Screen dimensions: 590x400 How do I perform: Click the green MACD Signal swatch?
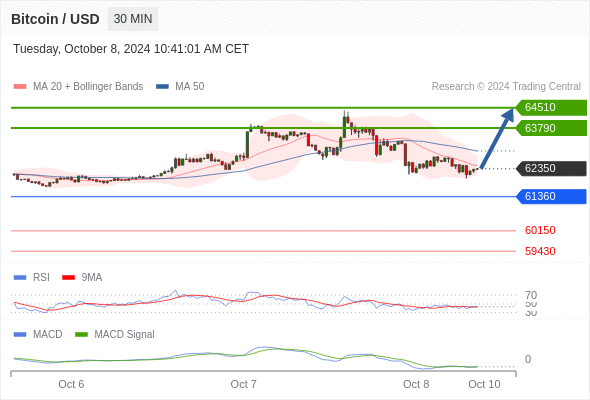point(81,335)
